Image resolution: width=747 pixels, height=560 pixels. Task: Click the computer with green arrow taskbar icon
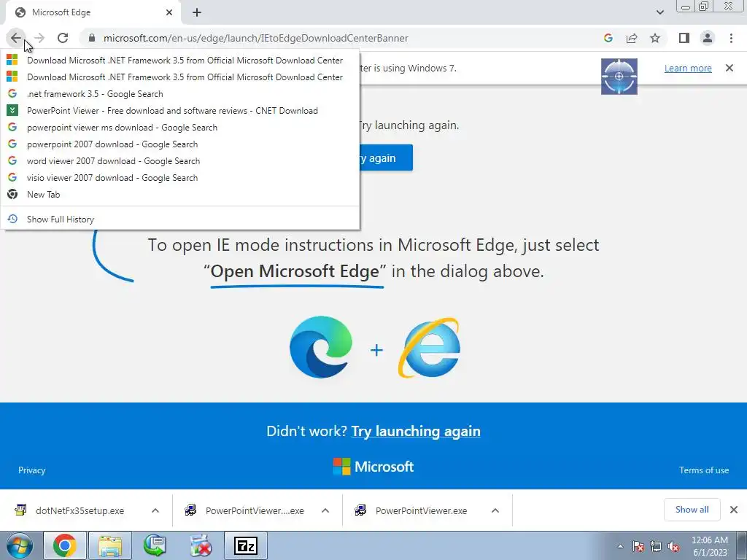coord(155,545)
